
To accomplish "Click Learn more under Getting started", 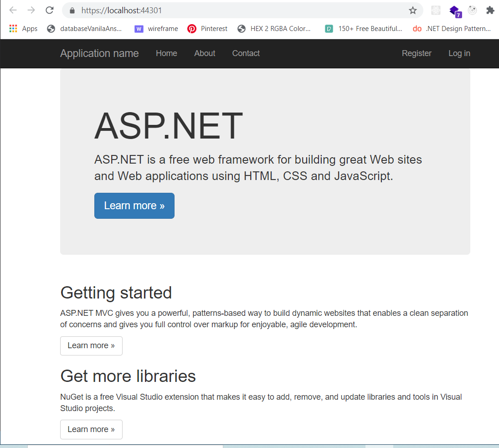I will click(91, 345).
